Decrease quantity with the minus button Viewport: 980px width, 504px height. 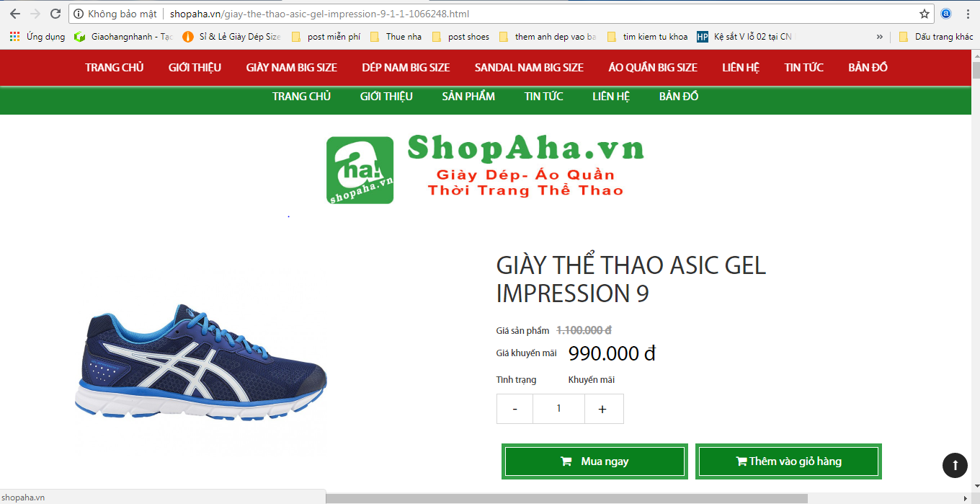coord(514,409)
